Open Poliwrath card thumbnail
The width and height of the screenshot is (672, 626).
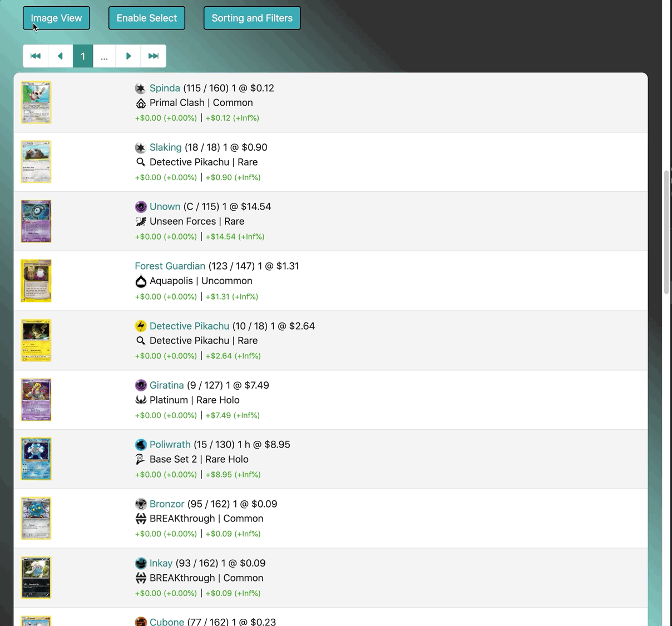click(x=36, y=459)
